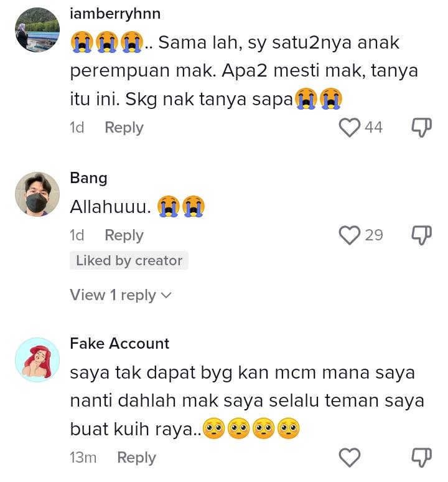Thumbs-down Fake Account's comment
This screenshot has height=482, width=448.
click(422, 458)
